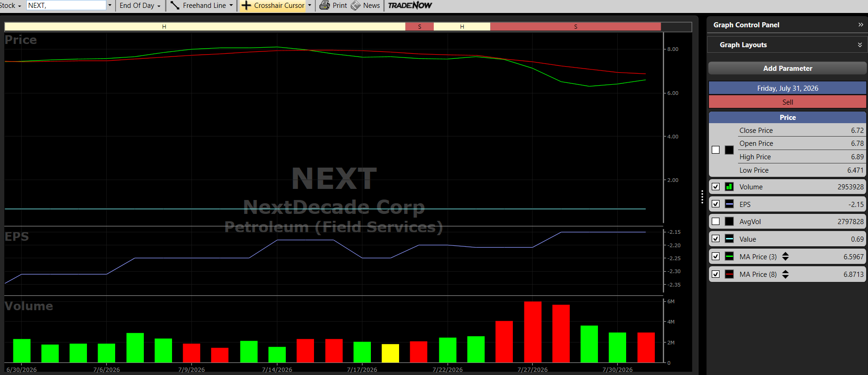868x375 pixels.
Task: Expand the Graph Layouts section
Action: click(860, 45)
